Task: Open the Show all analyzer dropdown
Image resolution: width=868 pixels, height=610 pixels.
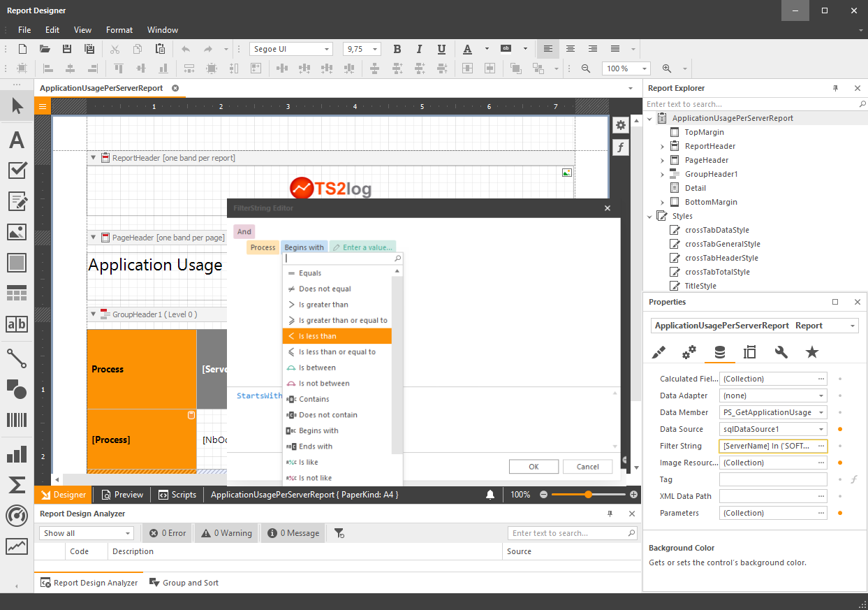Action: point(128,533)
